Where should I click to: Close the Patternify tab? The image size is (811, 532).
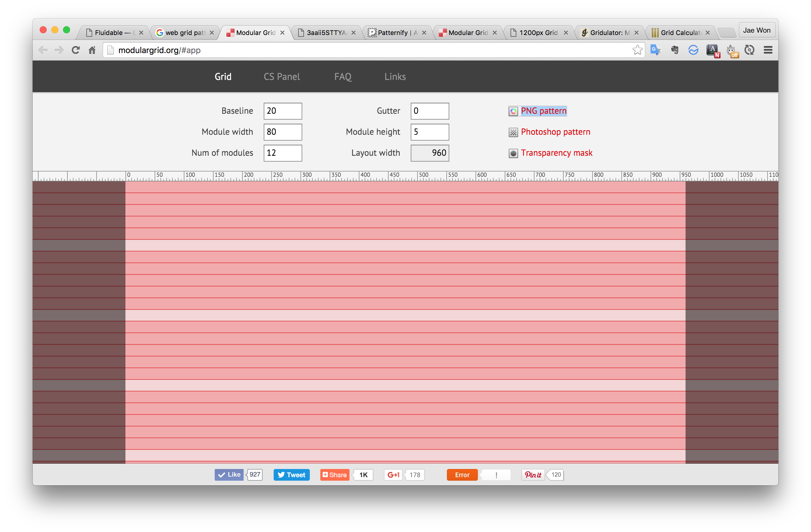click(x=424, y=33)
